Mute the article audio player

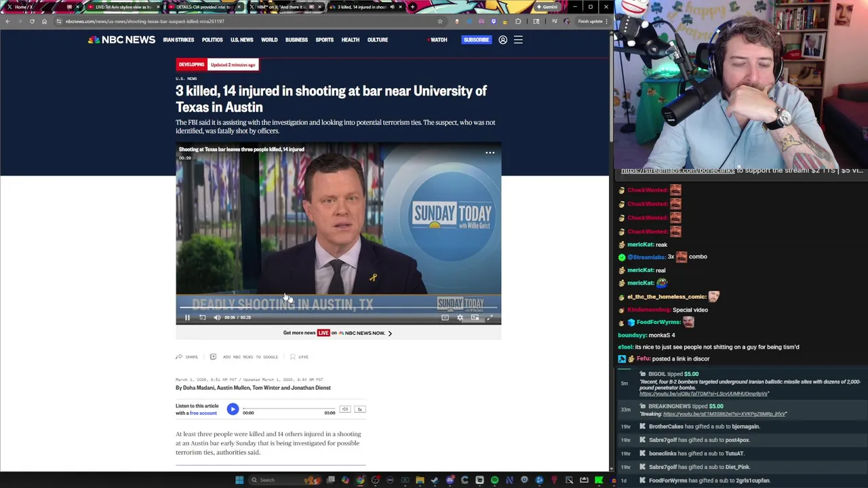click(344, 409)
